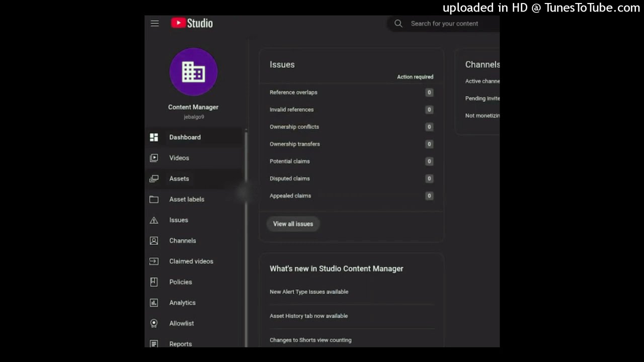Click the sidebar vertical scrollbar
This screenshot has width=644, height=362.
click(x=246, y=239)
